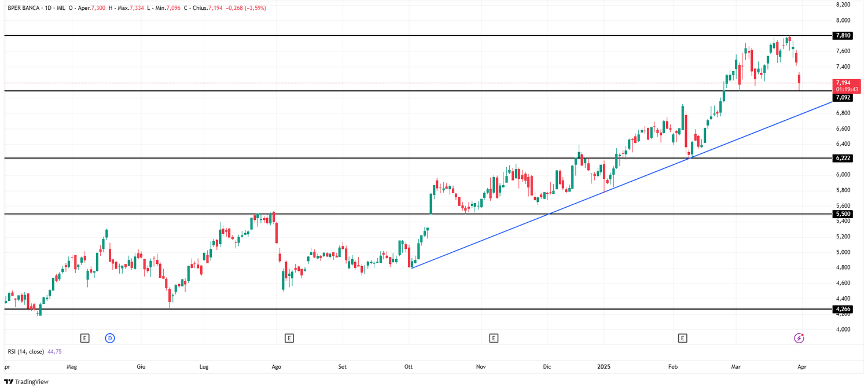Click the TradingView logo

(26, 381)
